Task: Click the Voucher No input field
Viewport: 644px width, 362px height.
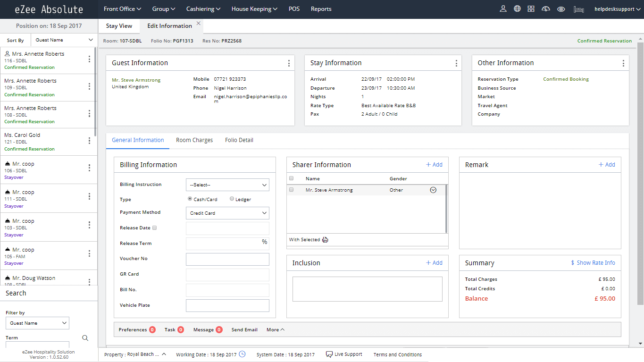Action: tap(227, 259)
